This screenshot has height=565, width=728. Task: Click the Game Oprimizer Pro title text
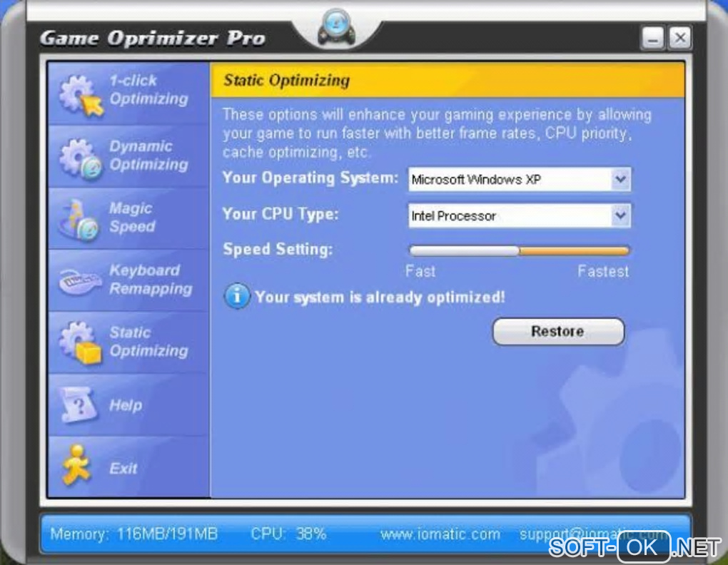coord(152,39)
